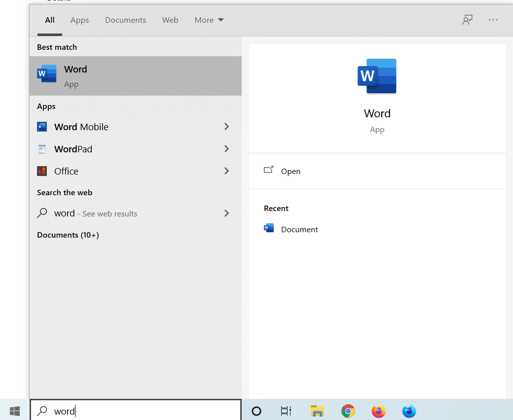Click magnifier icon in search box

tap(42, 411)
